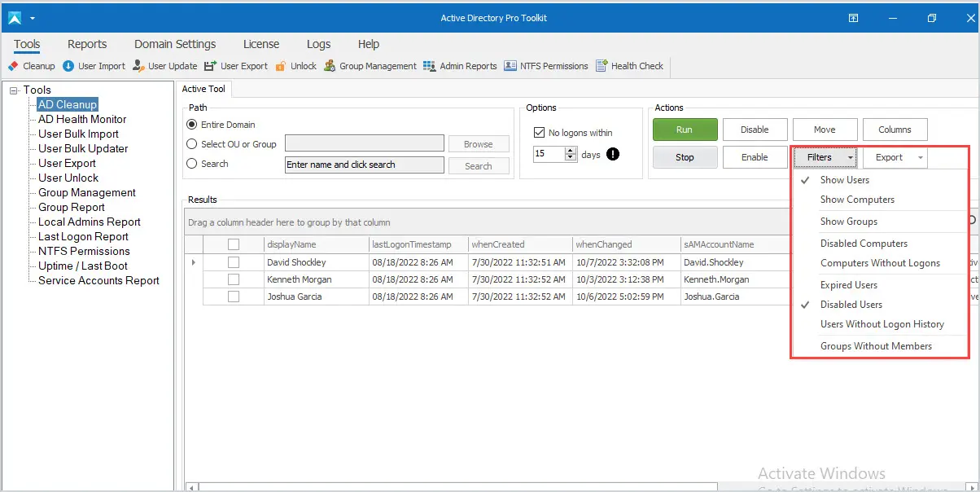Tick the checkbox for David Shockley's row
Screen dimensions: 980x492
tap(234, 262)
